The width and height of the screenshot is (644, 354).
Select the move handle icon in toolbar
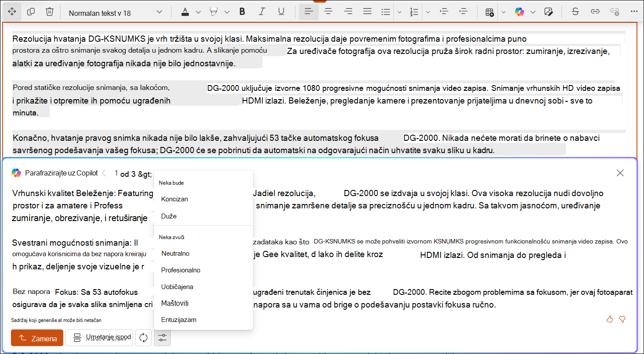(x=12, y=12)
